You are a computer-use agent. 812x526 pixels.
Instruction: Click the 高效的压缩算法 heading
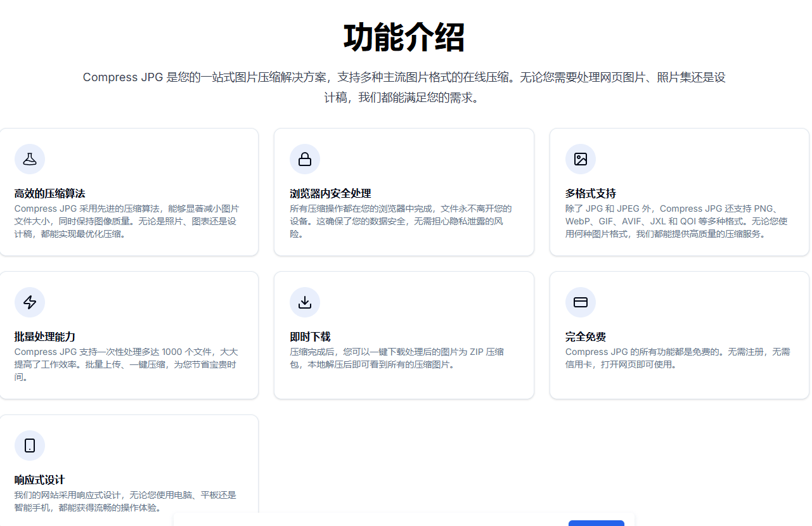(49, 193)
